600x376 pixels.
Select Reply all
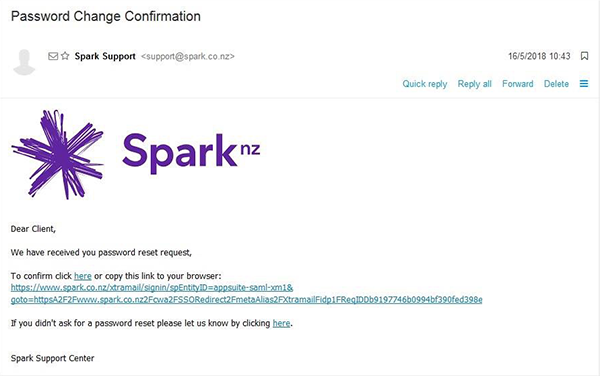474,84
